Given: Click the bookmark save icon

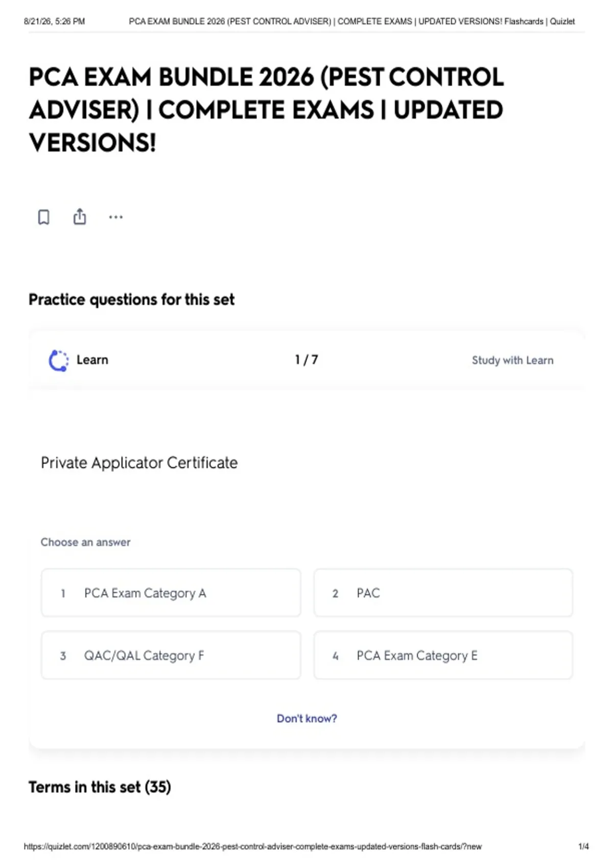Looking at the screenshot, I should pos(44,217).
